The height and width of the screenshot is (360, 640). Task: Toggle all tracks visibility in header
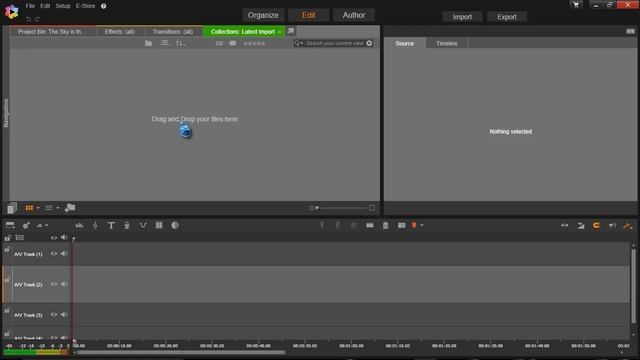(53, 238)
